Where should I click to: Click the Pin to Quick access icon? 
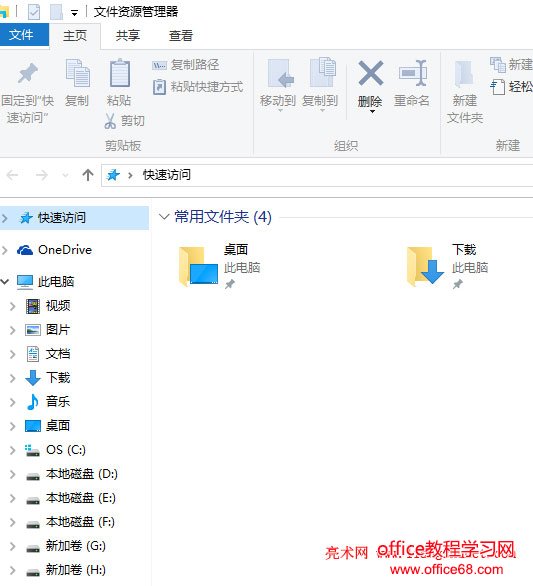[x=28, y=73]
